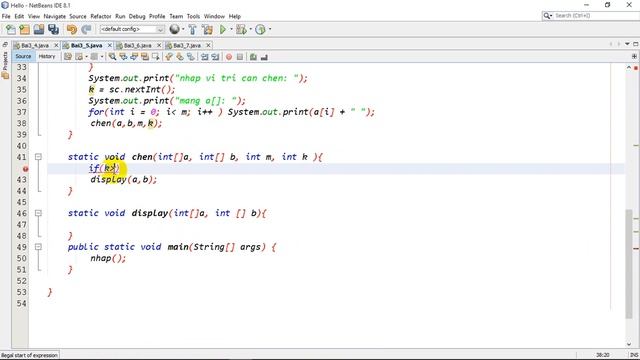Open the default config combo box
Viewport: 640px width, 360px height.
132,29
